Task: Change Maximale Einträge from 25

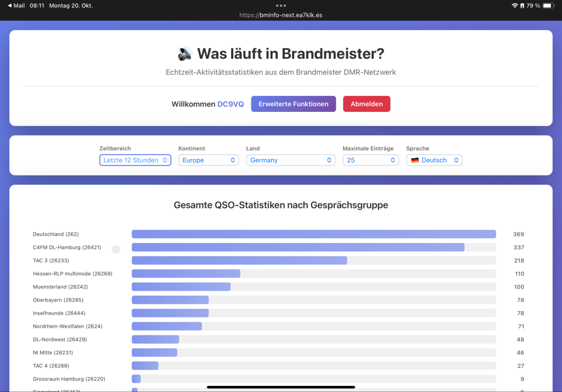Action: [x=370, y=160]
